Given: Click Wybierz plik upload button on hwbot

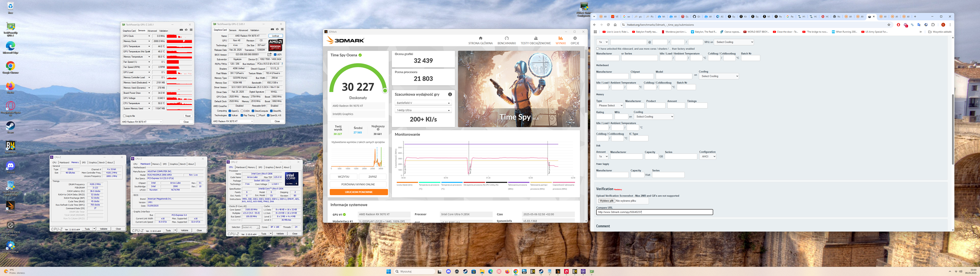Looking at the screenshot, I should [x=606, y=201].
